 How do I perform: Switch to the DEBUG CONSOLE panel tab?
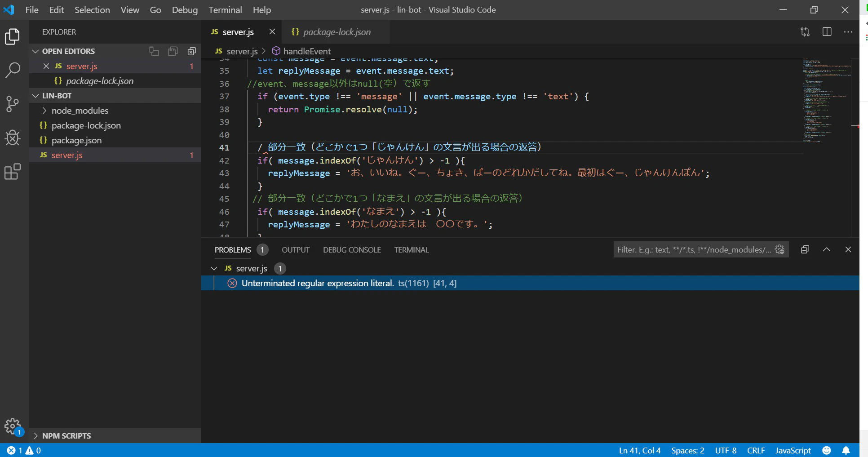point(352,250)
